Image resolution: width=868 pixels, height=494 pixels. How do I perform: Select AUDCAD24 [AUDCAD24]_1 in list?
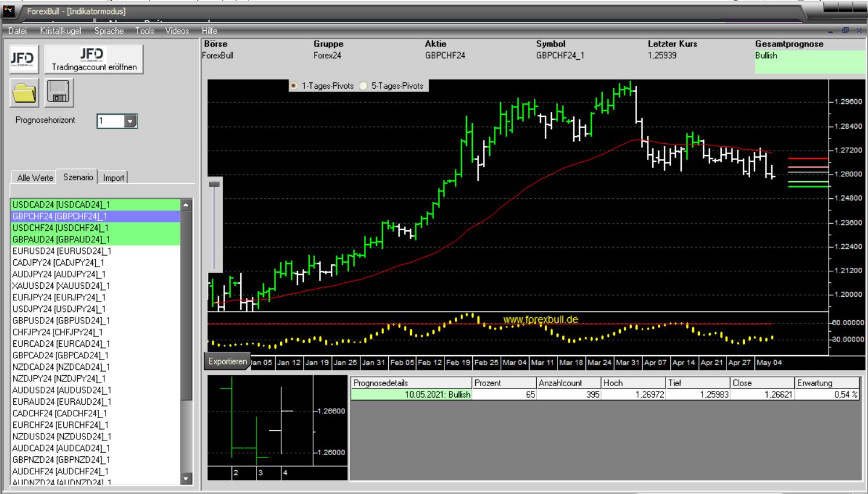point(96,448)
